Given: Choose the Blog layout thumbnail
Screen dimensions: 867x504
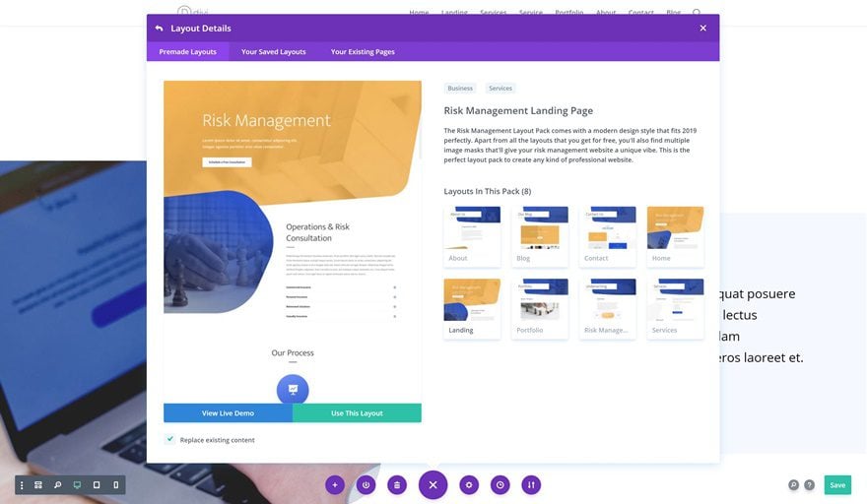Looking at the screenshot, I should click(540, 236).
